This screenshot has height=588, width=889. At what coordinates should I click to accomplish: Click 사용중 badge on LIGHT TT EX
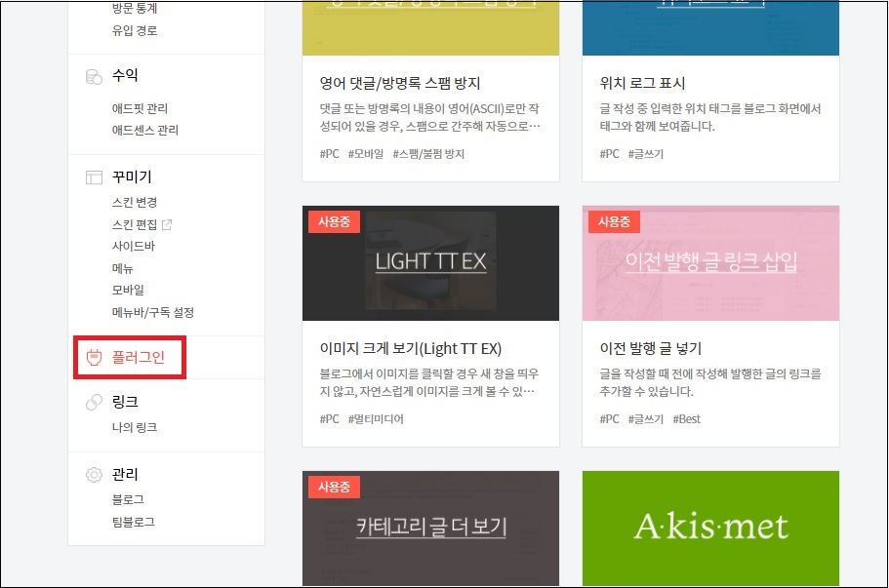334,221
